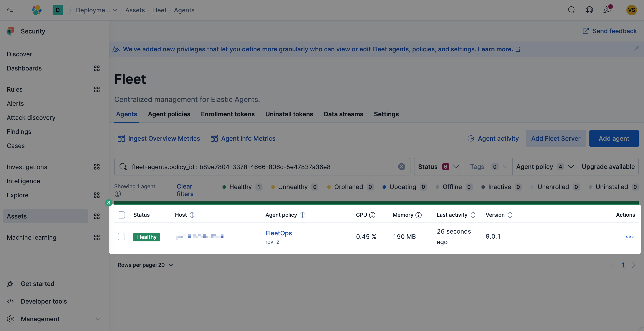Go to previous page arrow
Image resolution: width=644 pixels, height=331 pixels.
point(613,265)
